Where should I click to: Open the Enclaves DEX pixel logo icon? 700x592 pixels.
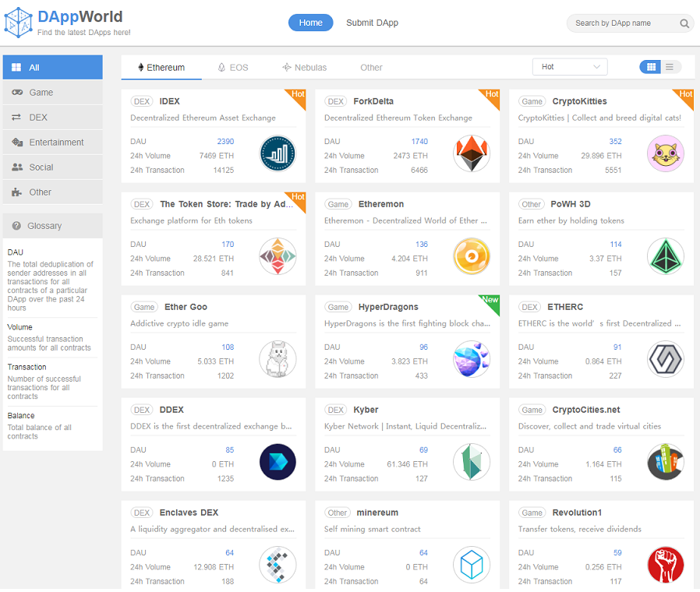coord(278,565)
